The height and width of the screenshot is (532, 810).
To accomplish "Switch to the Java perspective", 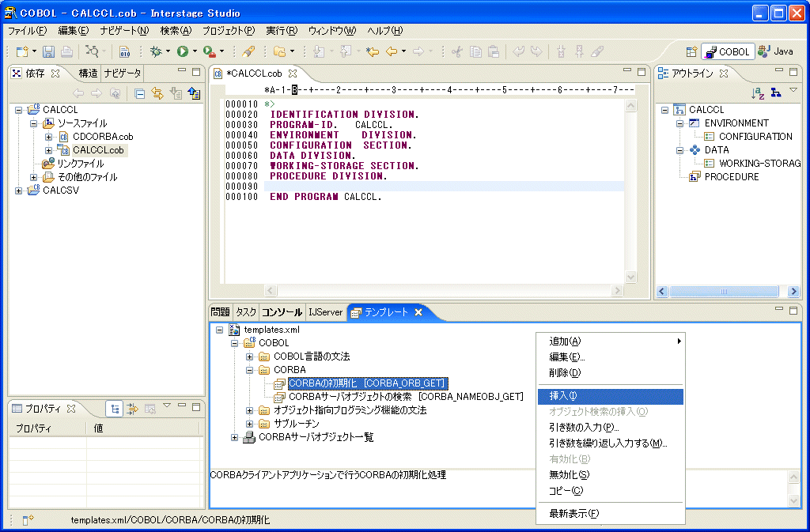I will [775, 51].
